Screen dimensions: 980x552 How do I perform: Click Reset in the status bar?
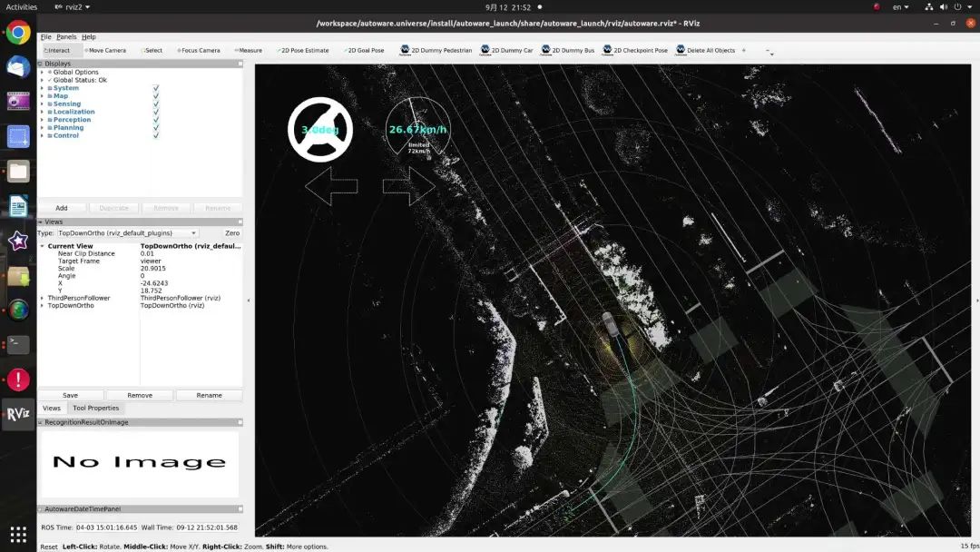(49, 547)
